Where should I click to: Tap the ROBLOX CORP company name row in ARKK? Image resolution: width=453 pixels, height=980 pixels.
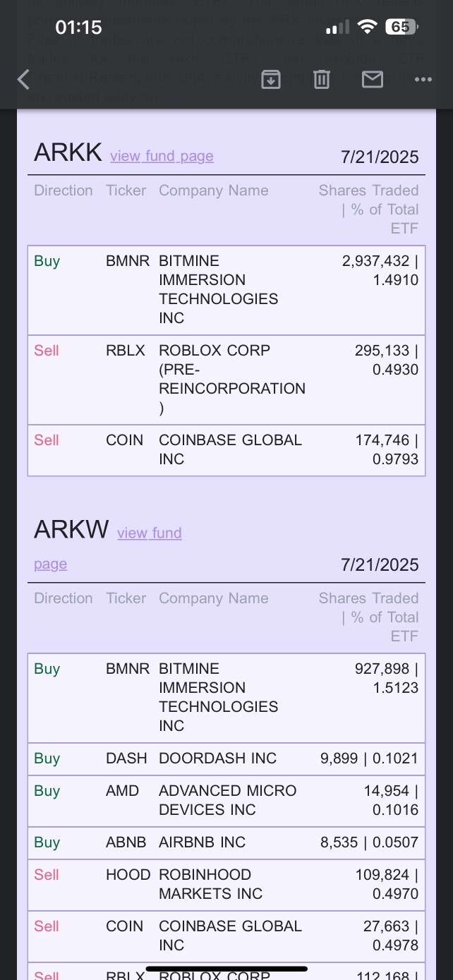coord(226,380)
